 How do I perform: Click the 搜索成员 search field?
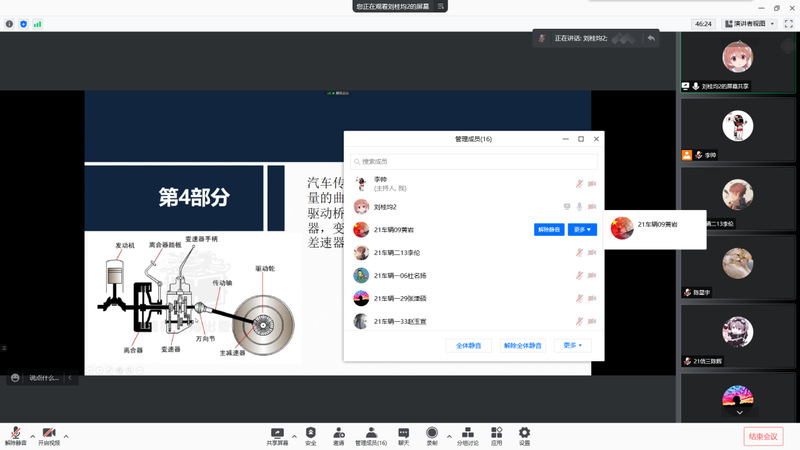(475, 161)
